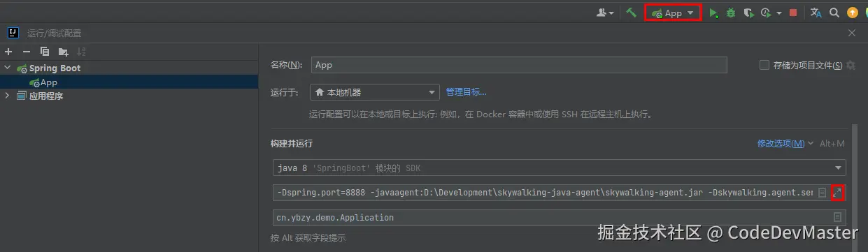The image size is (868, 252).
Task: Click the IntelliJ IJ logo in dialog title
Action: pyautogui.click(x=13, y=33)
